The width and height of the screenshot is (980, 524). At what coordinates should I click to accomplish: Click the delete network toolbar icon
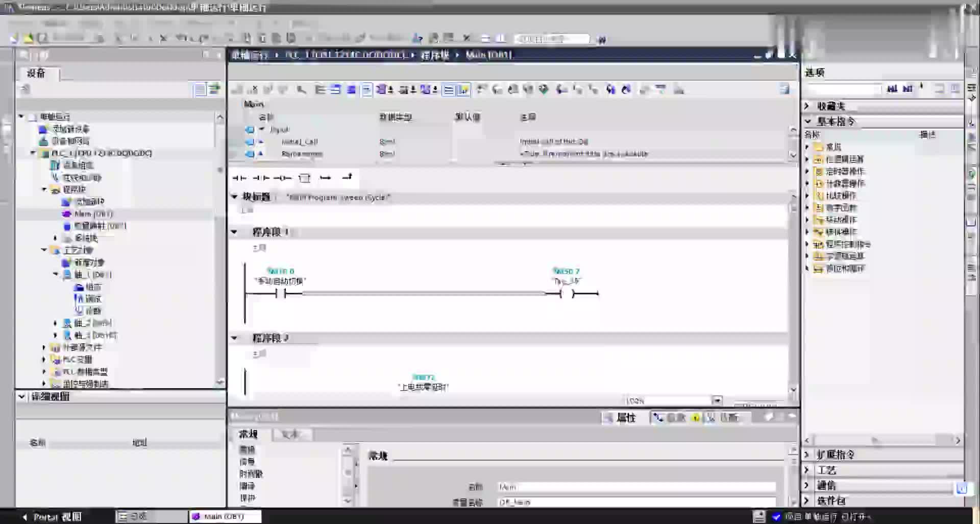pos(253,90)
